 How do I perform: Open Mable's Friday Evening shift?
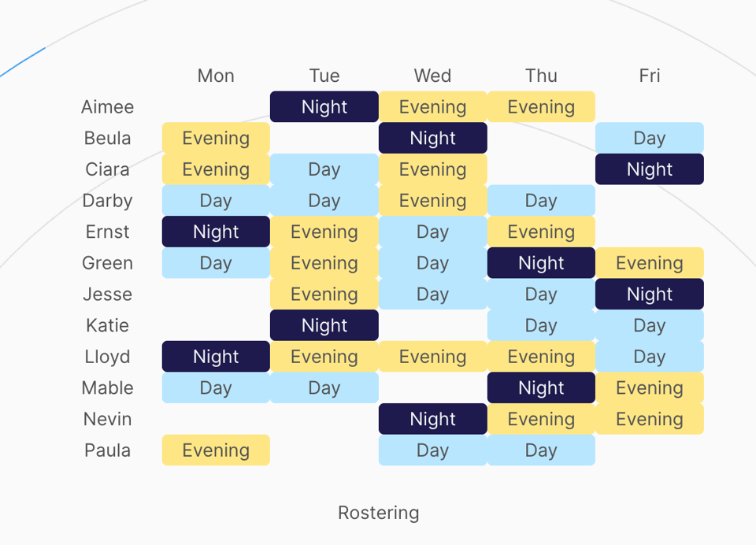[649, 388]
